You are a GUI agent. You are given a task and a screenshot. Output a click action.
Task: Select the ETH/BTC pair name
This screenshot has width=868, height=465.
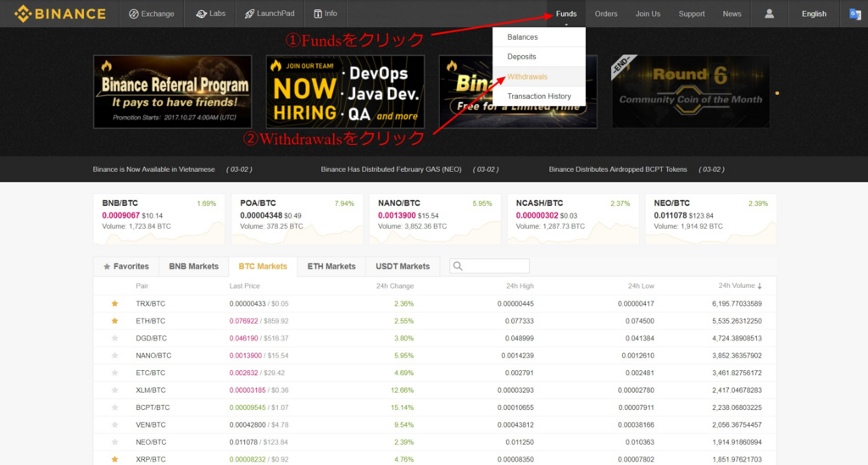(x=151, y=321)
